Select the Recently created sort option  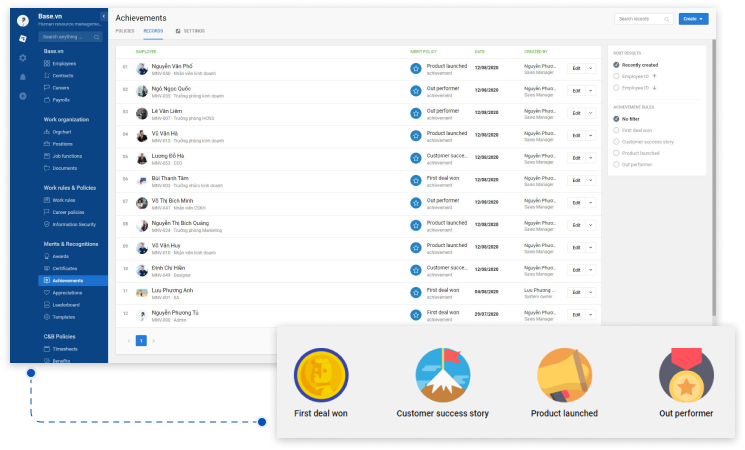pos(616,65)
